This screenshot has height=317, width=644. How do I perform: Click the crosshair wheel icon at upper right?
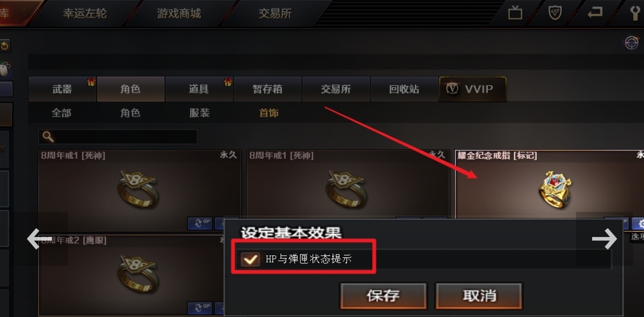tap(631, 43)
